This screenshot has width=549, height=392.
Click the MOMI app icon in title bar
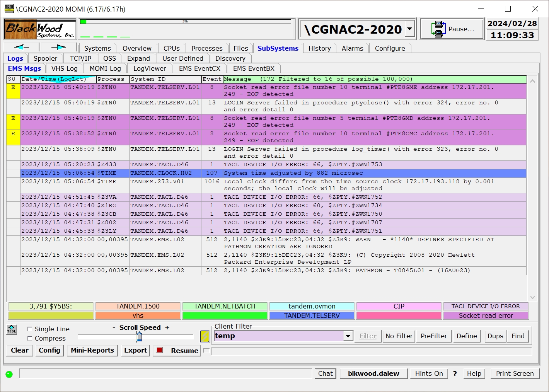(x=9, y=9)
